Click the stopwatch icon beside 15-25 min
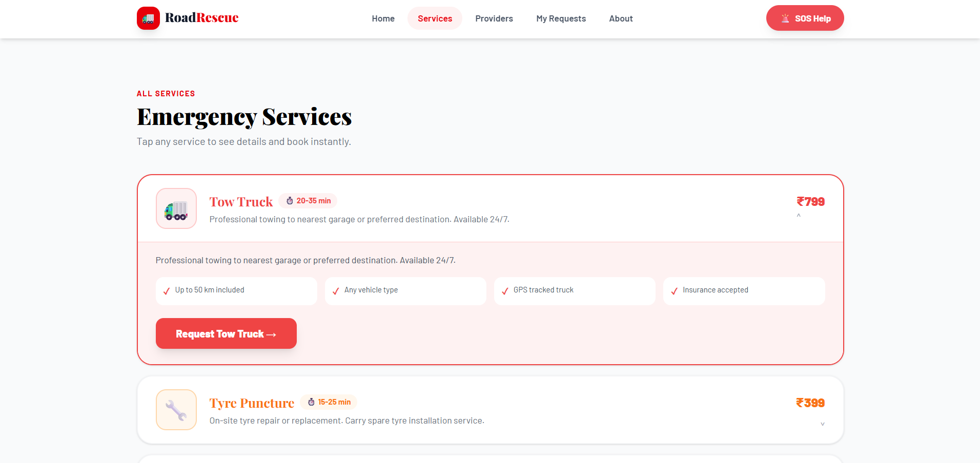This screenshot has width=980, height=463. [311, 402]
